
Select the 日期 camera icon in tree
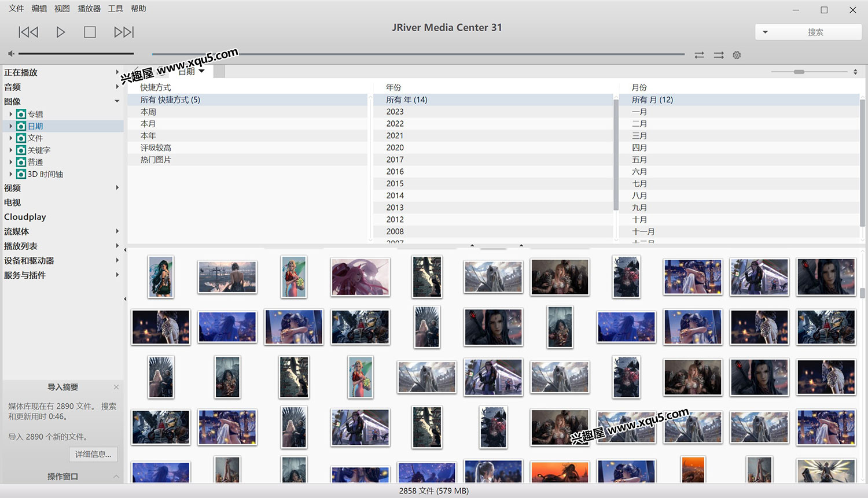coord(21,126)
